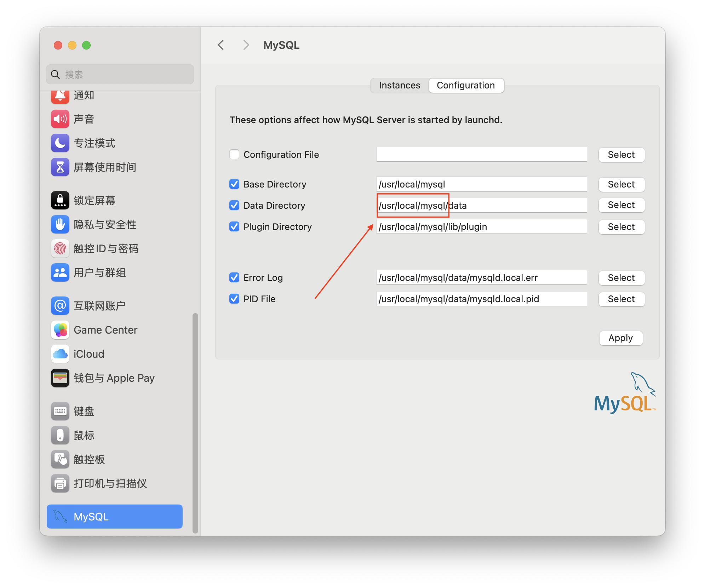
Task: Click Select next to Plugin Directory
Action: 621,227
